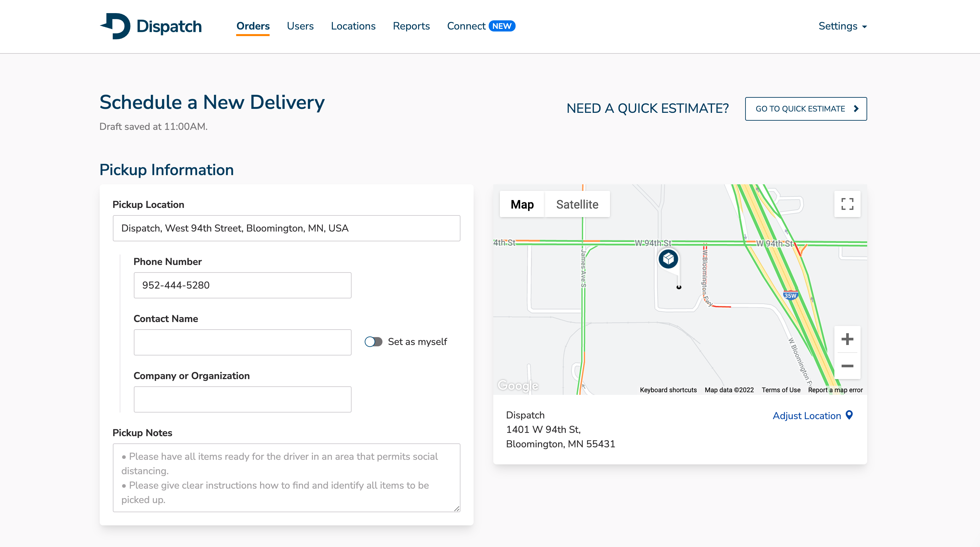Image resolution: width=980 pixels, height=547 pixels.
Task: Click the Google logo on the map
Action: pyautogui.click(x=518, y=386)
